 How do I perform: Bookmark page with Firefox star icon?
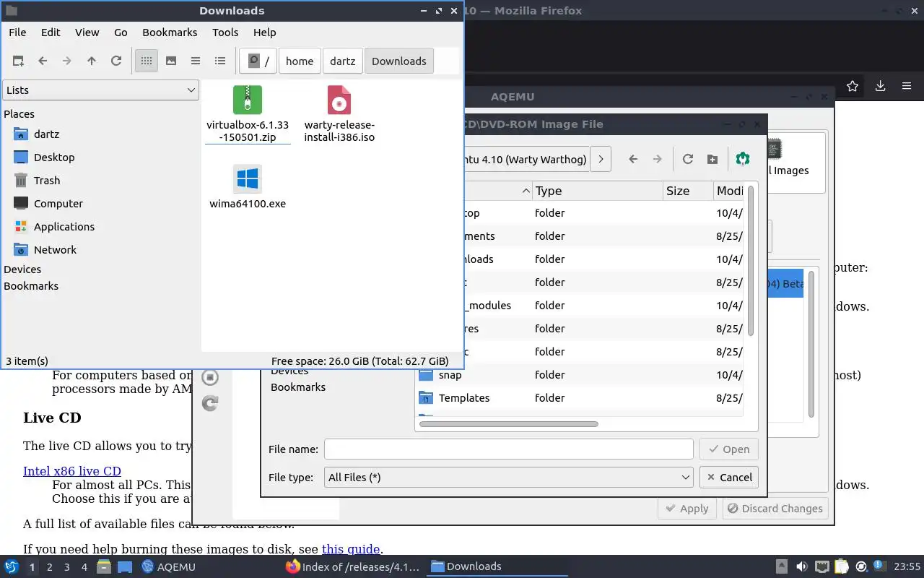pos(853,87)
